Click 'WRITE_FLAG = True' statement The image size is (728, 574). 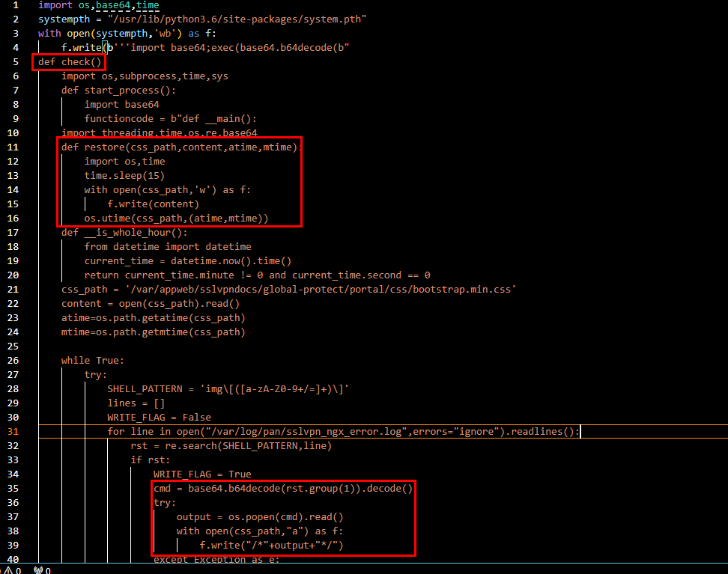point(202,474)
